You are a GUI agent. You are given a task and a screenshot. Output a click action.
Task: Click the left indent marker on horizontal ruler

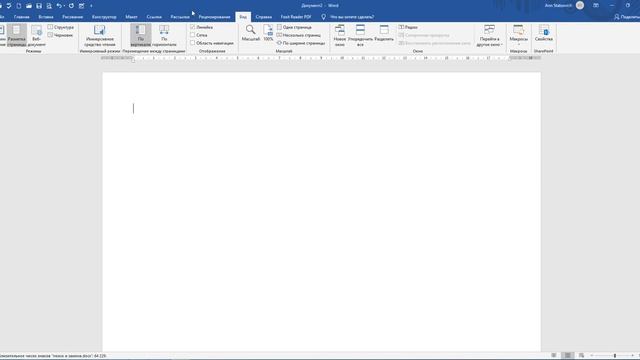pos(133,60)
